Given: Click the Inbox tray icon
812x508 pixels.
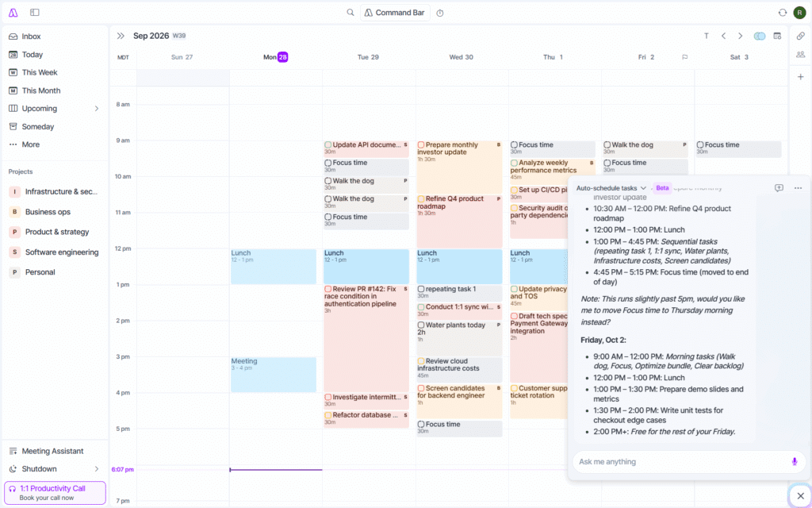Looking at the screenshot, I should click(x=13, y=37).
